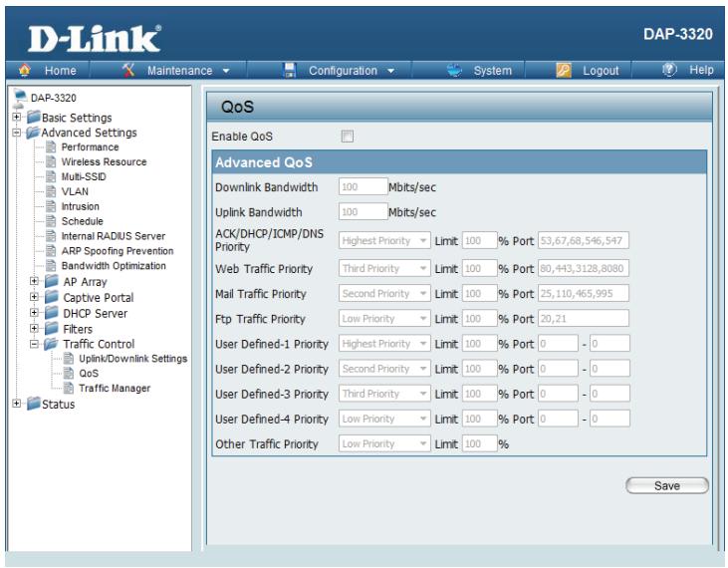Expand the DHCP Server tree node
This screenshot has height=568, width=728.
(34, 313)
